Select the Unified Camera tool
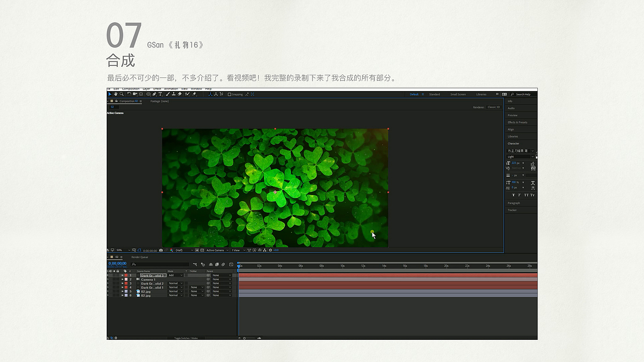 [135, 94]
